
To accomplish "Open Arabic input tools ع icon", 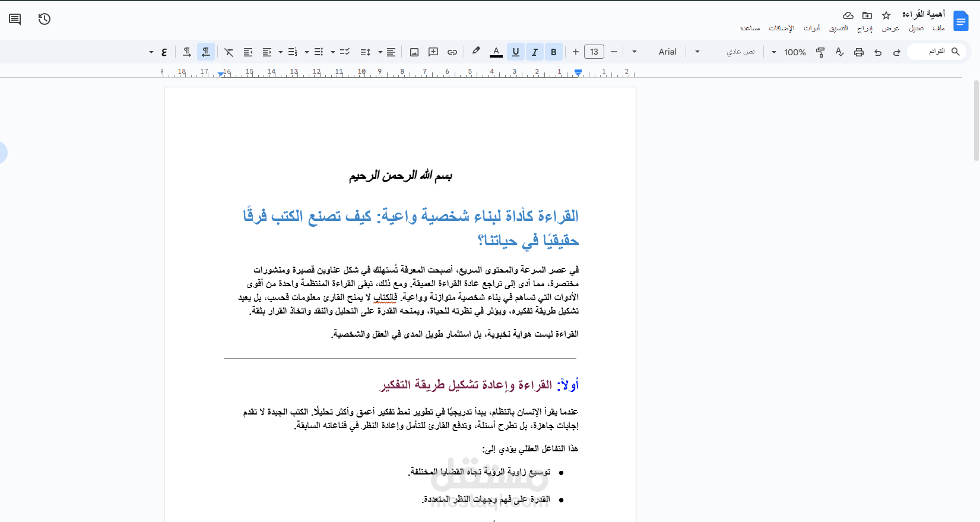I will (x=164, y=52).
